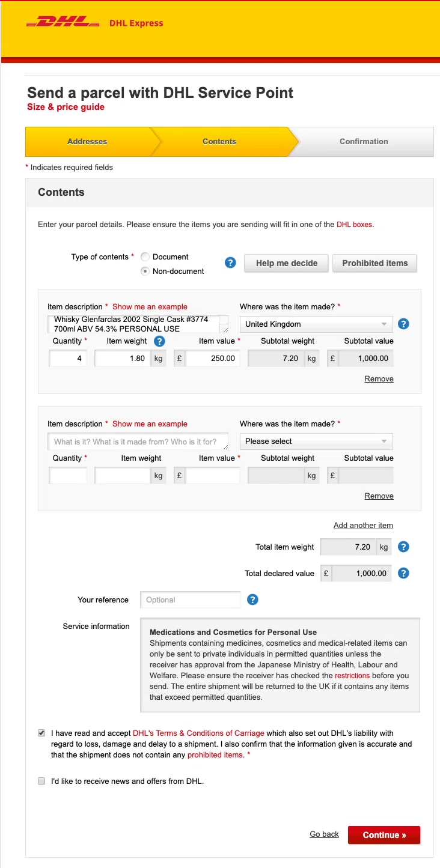Open help icon beside United Kingdom dropdown

404,324
